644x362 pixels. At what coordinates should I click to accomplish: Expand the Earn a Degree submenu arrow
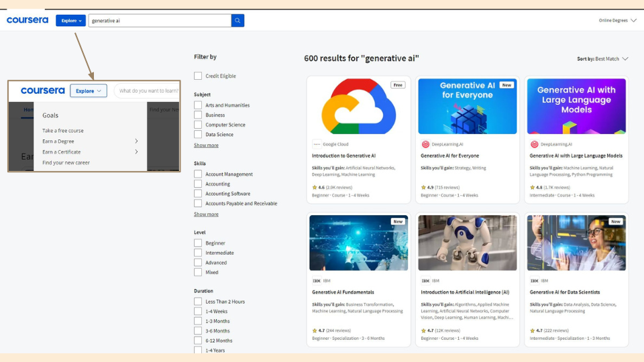point(136,141)
